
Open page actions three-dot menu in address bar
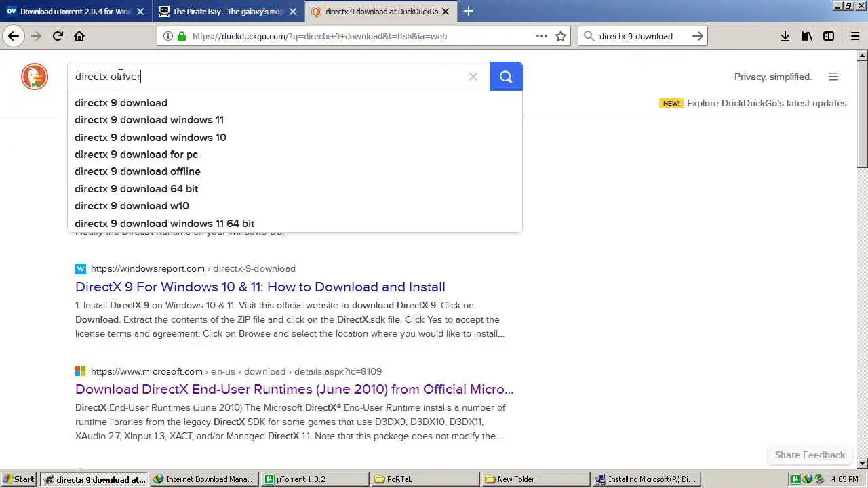[541, 36]
